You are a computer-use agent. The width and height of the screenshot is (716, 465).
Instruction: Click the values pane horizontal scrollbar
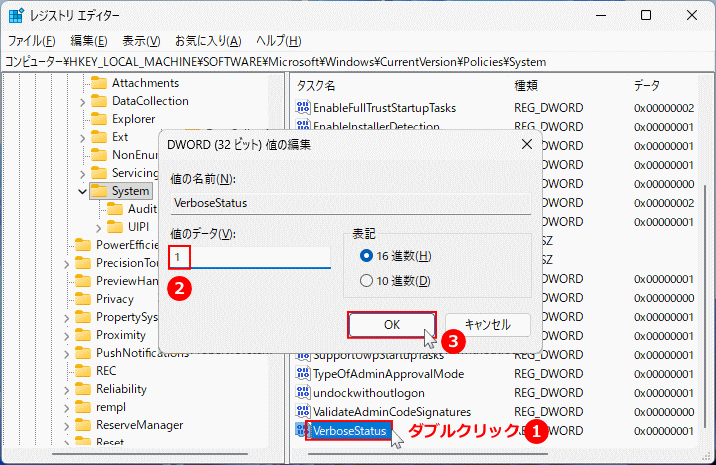pos(427,454)
